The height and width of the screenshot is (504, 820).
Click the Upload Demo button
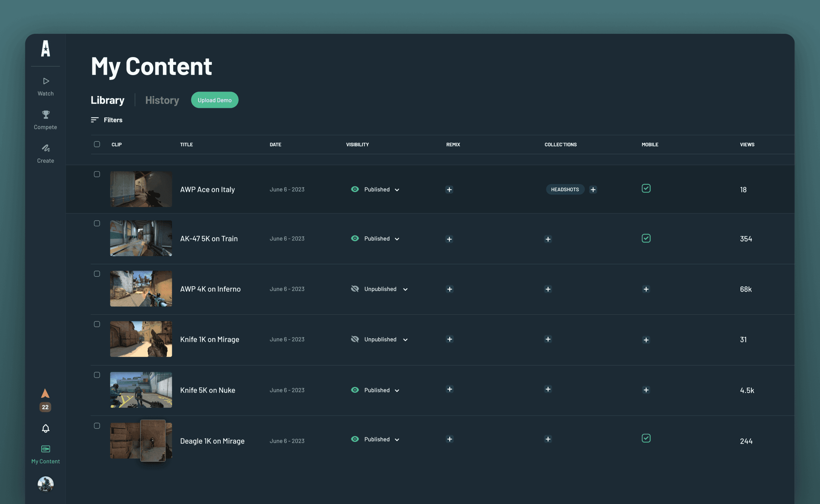(x=215, y=100)
